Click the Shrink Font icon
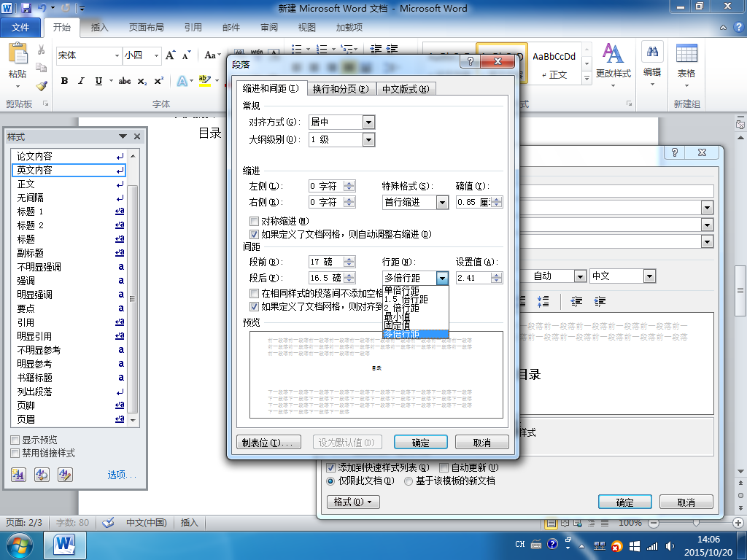The height and width of the screenshot is (560, 747). (x=186, y=55)
